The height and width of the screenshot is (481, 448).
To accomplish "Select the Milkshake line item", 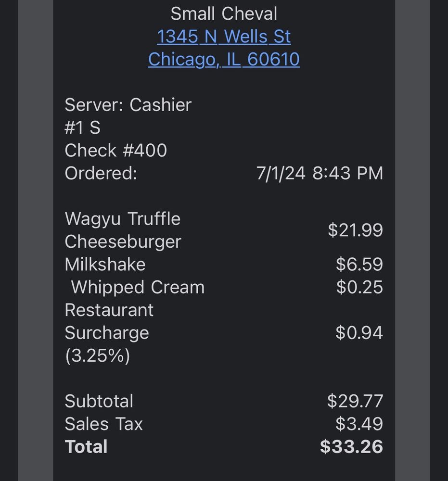I will point(105,265).
